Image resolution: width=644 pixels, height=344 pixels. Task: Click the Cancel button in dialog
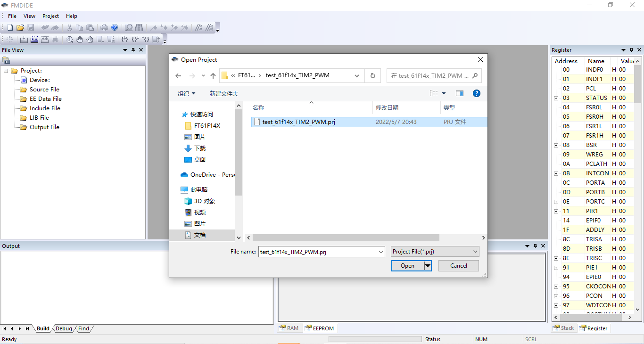pos(459,266)
